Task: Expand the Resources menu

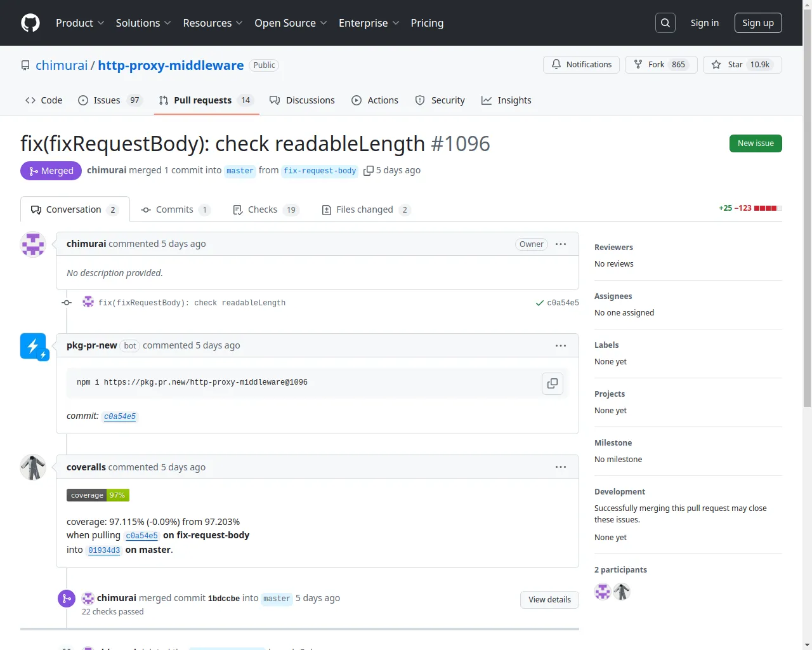Action: 213,23
